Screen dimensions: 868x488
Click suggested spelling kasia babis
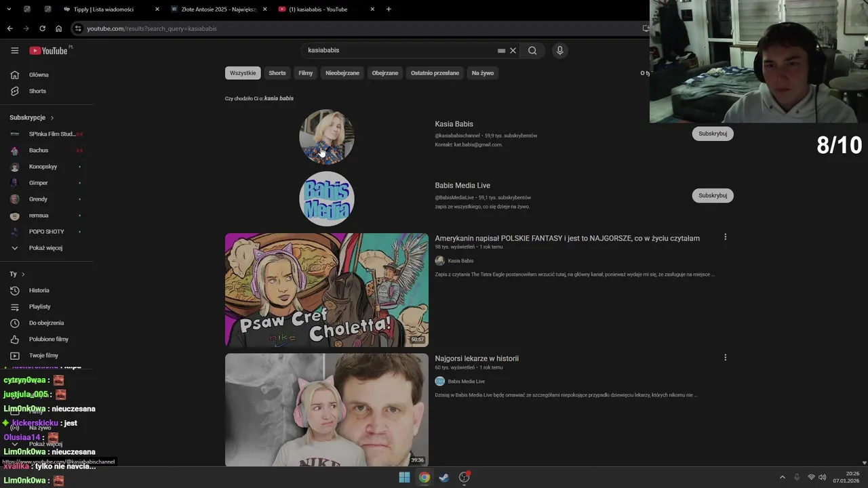point(279,98)
